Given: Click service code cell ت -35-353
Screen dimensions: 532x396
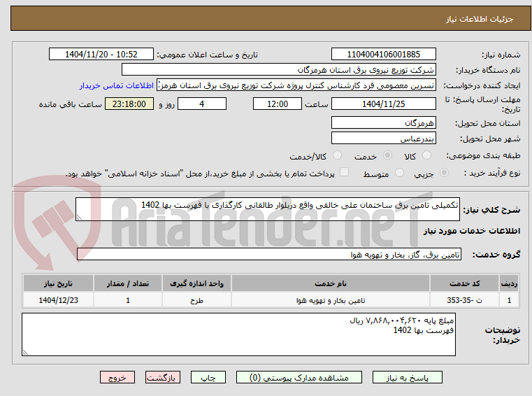Looking at the screenshot, I should [x=464, y=300].
